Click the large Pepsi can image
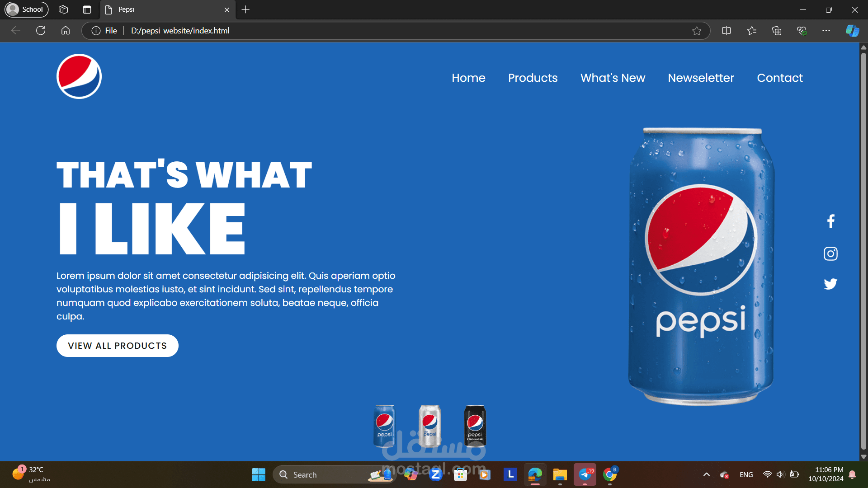Screen dimensions: 868x488 [x=701, y=267]
